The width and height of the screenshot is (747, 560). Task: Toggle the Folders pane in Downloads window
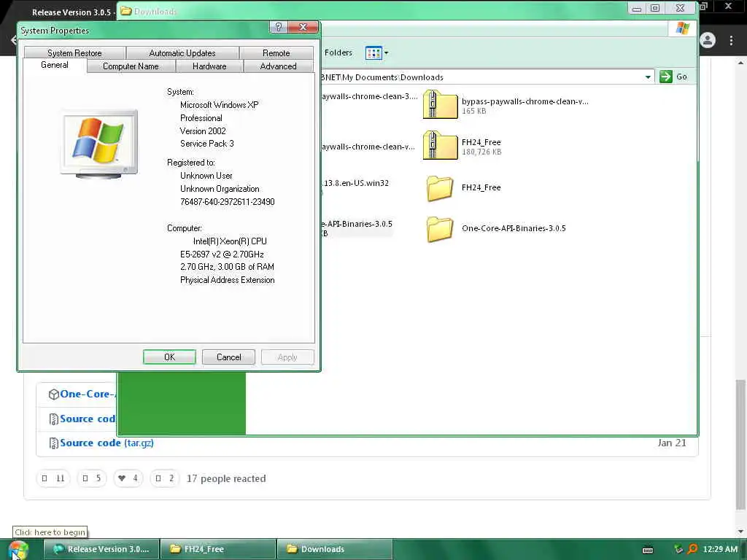pyautogui.click(x=338, y=52)
